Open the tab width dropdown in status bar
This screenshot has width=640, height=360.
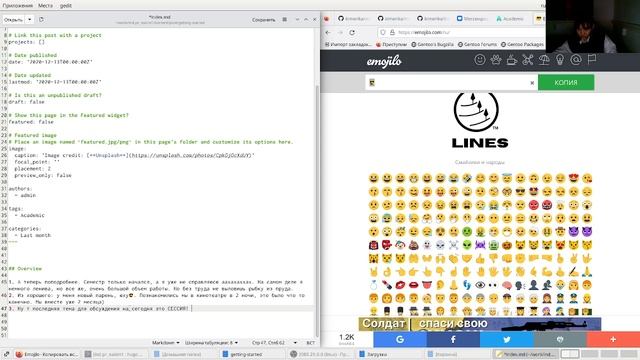point(211,342)
